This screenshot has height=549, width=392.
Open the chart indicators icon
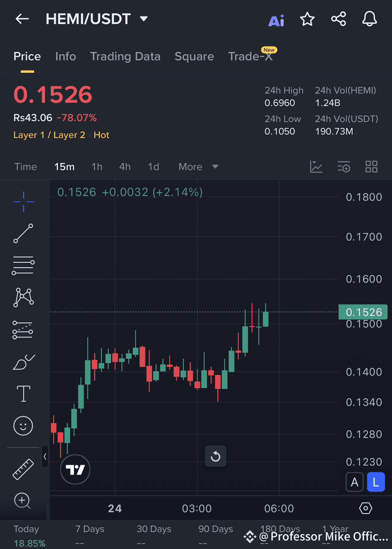tap(316, 167)
